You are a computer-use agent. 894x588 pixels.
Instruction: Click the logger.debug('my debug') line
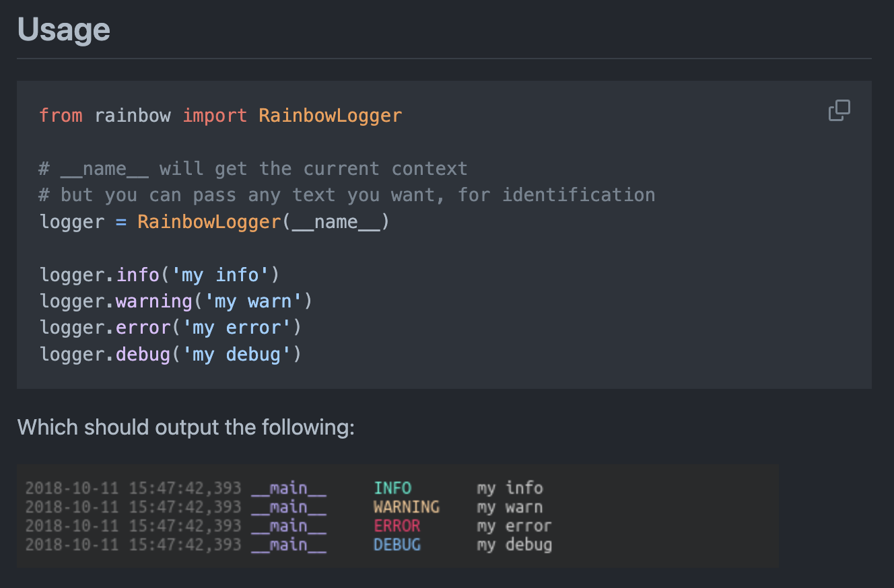170,354
